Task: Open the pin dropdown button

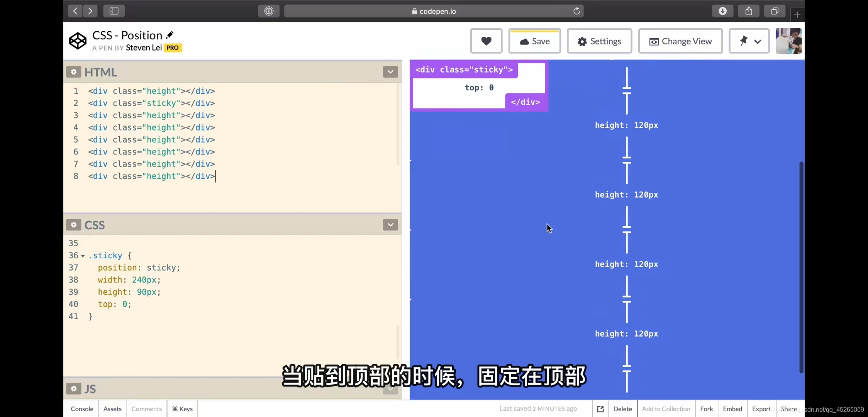Action: [x=749, y=41]
